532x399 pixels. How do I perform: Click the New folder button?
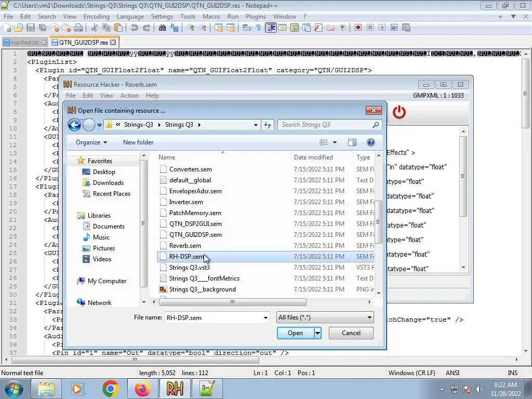click(138, 142)
